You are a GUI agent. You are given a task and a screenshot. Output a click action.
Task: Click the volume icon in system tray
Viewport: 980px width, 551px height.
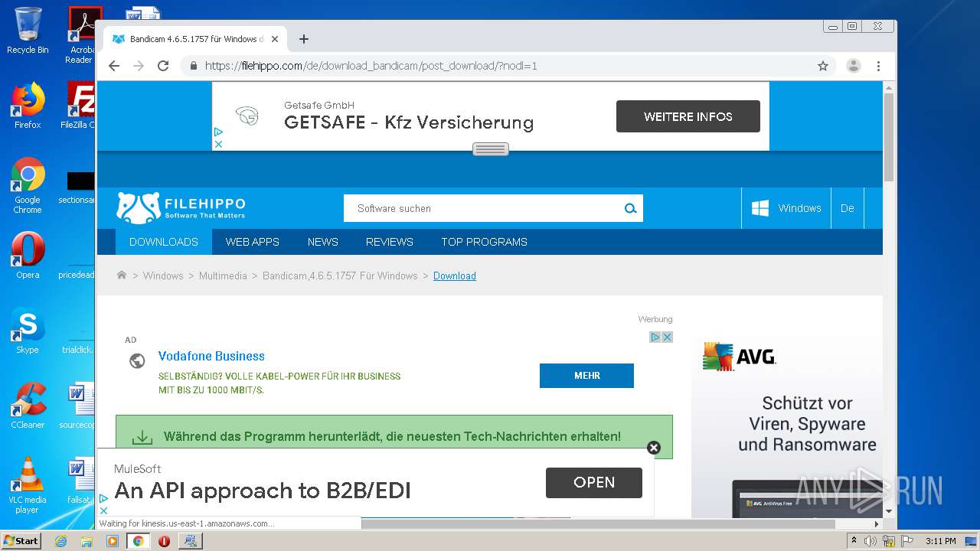click(871, 541)
